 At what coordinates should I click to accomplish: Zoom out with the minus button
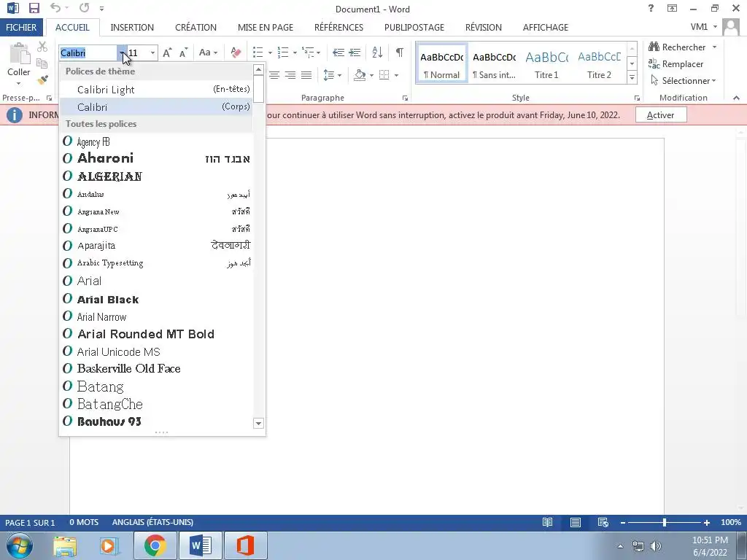623,522
